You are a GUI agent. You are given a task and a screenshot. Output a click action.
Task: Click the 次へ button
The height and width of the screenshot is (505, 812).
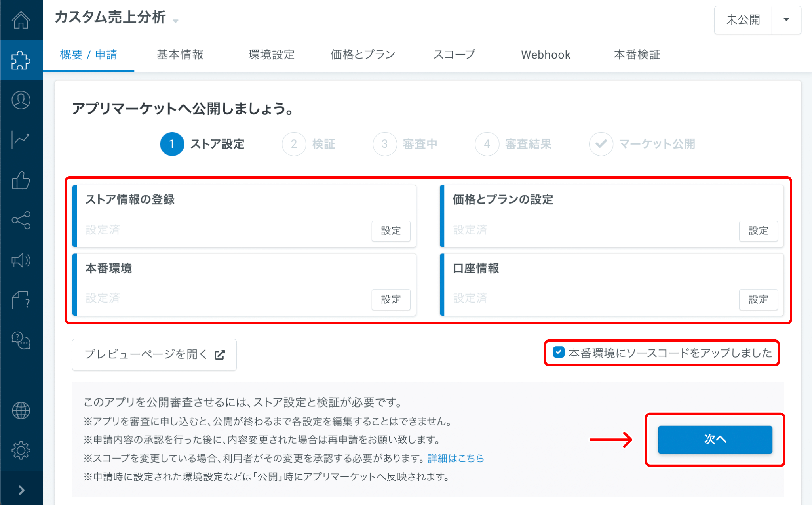(x=715, y=440)
